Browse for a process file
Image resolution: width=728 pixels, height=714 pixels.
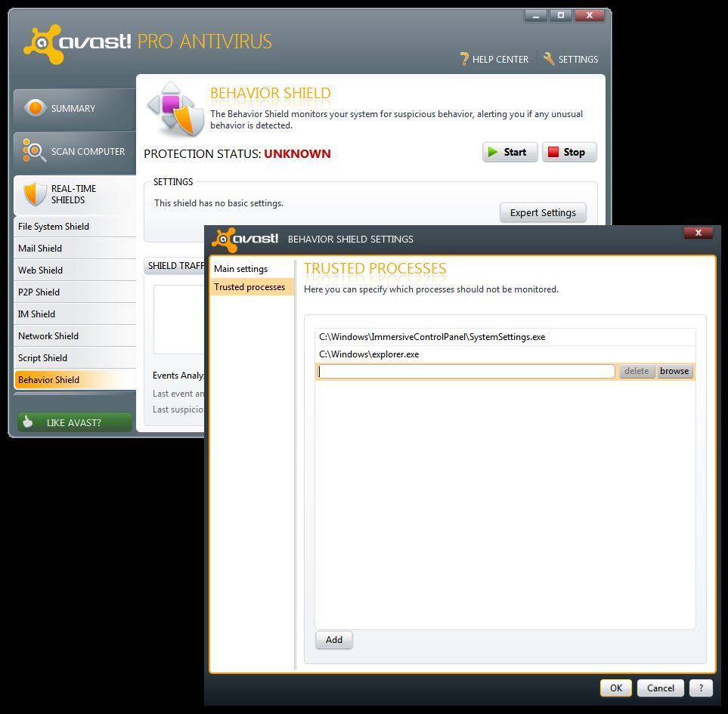pos(674,371)
